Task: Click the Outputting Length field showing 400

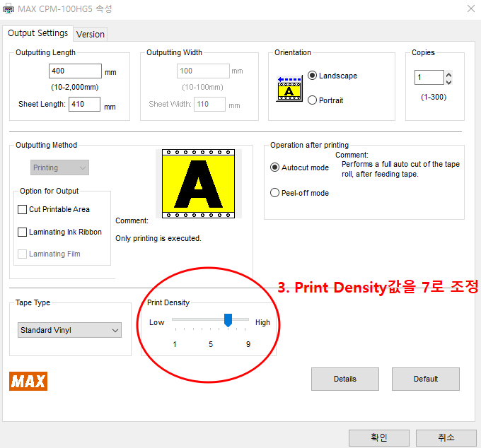Action: pyautogui.click(x=75, y=71)
